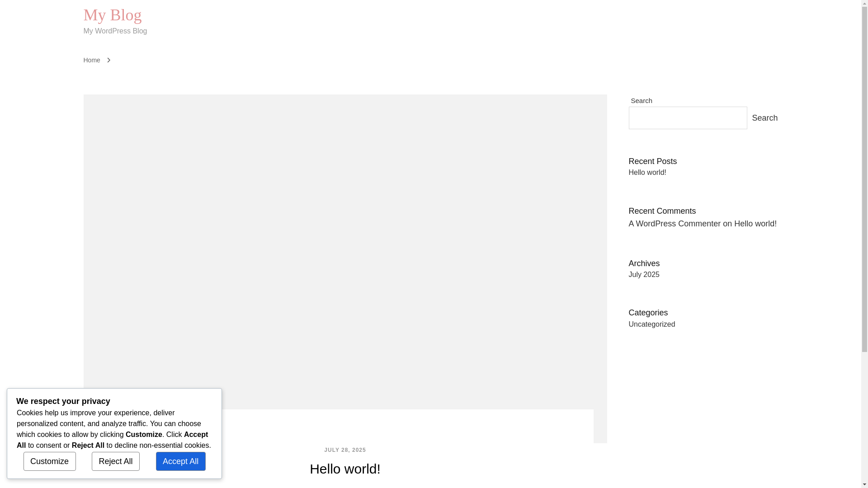The image size is (868, 488).
Task: Click Reject All cookies button
Action: [x=116, y=461]
